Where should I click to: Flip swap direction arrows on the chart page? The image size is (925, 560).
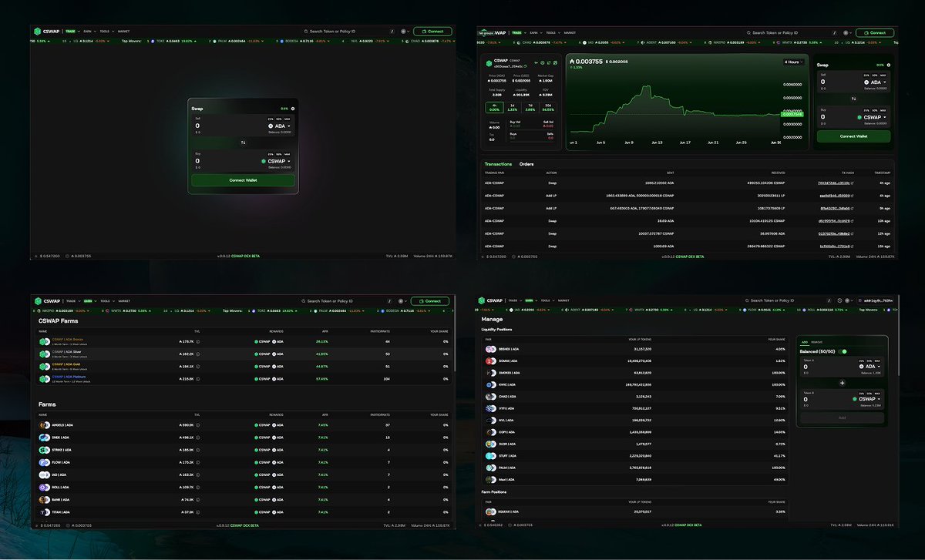(853, 99)
